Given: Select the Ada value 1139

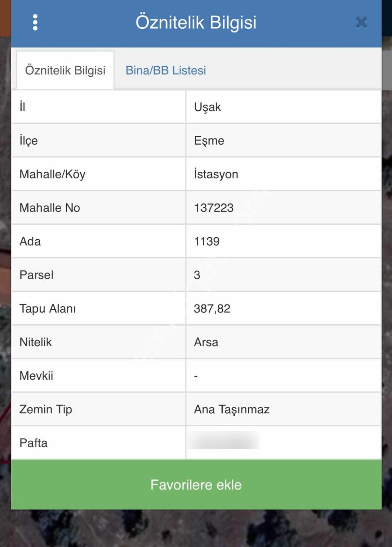Looking at the screenshot, I should click(x=207, y=241).
